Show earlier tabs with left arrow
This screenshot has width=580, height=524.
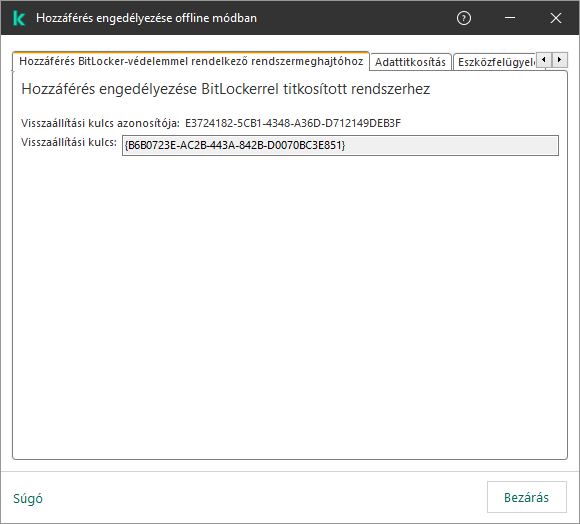[543, 60]
